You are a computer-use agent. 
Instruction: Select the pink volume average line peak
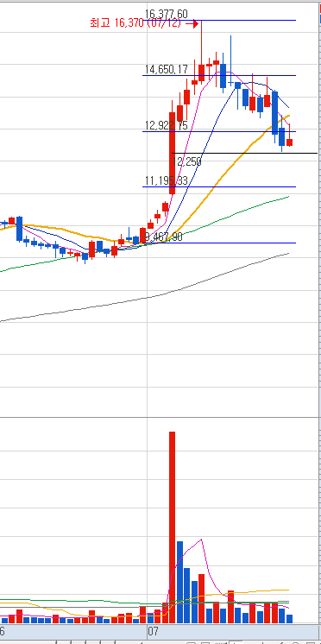coord(201,540)
